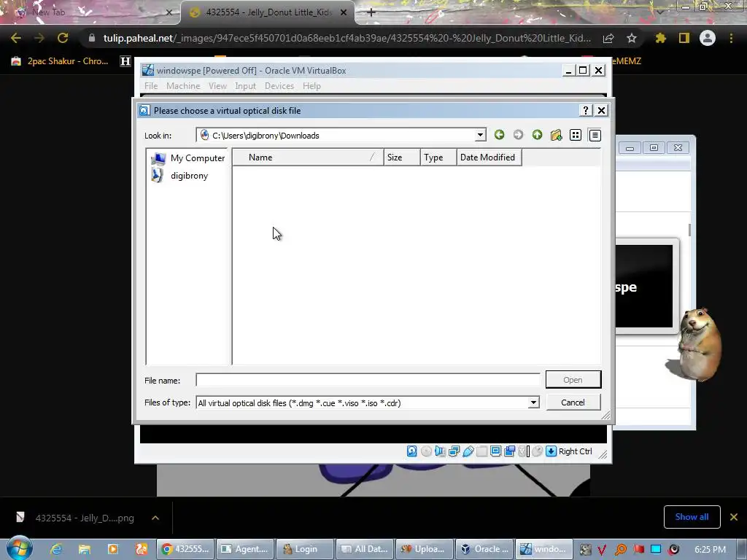Open the Chrome profile avatar

pyautogui.click(x=708, y=38)
